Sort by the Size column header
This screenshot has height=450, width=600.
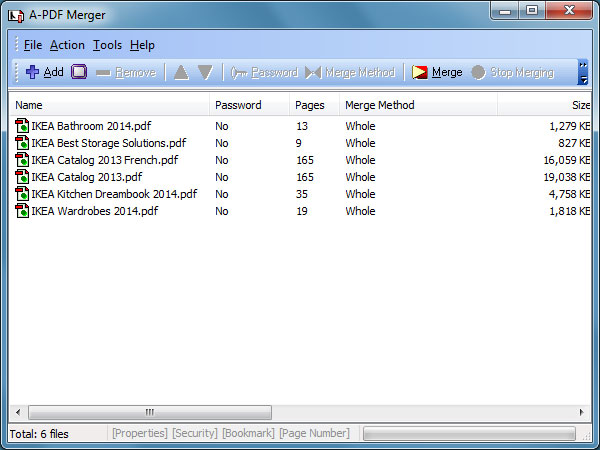(x=544, y=105)
